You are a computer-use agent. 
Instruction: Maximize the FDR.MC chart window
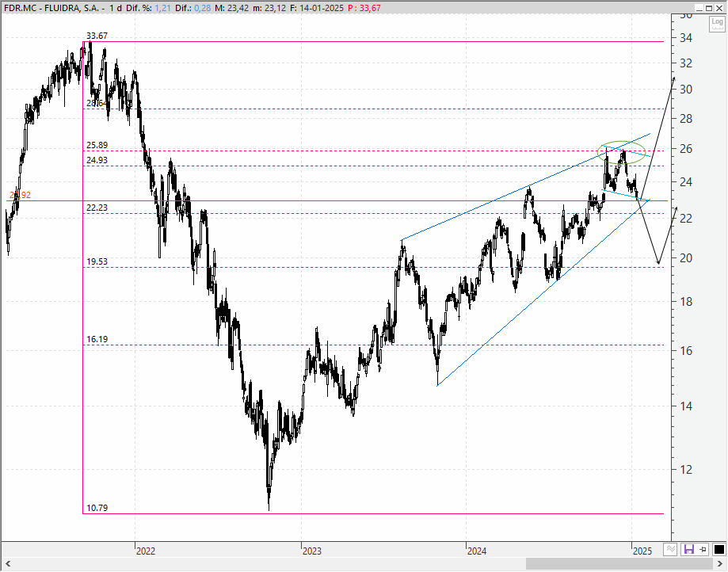click(x=709, y=8)
